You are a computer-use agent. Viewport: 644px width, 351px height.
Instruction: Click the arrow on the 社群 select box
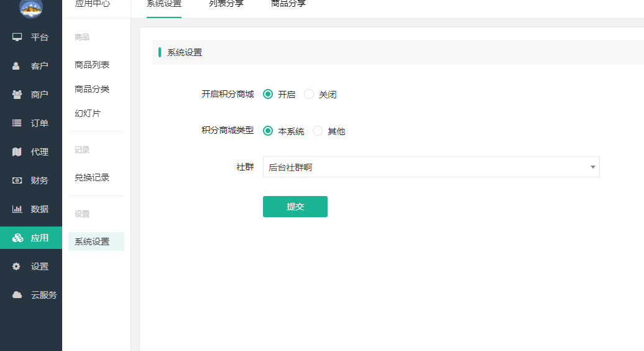click(592, 167)
